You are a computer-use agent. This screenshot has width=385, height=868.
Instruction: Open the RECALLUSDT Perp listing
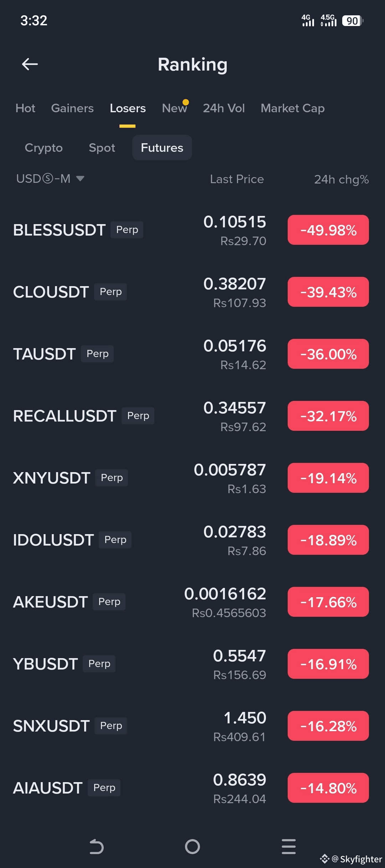pos(192,416)
